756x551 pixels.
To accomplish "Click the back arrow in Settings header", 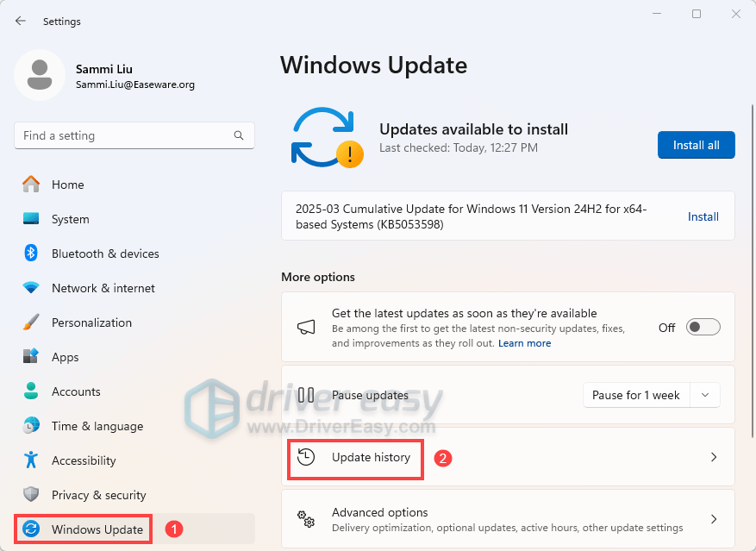I will [x=21, y=21].
